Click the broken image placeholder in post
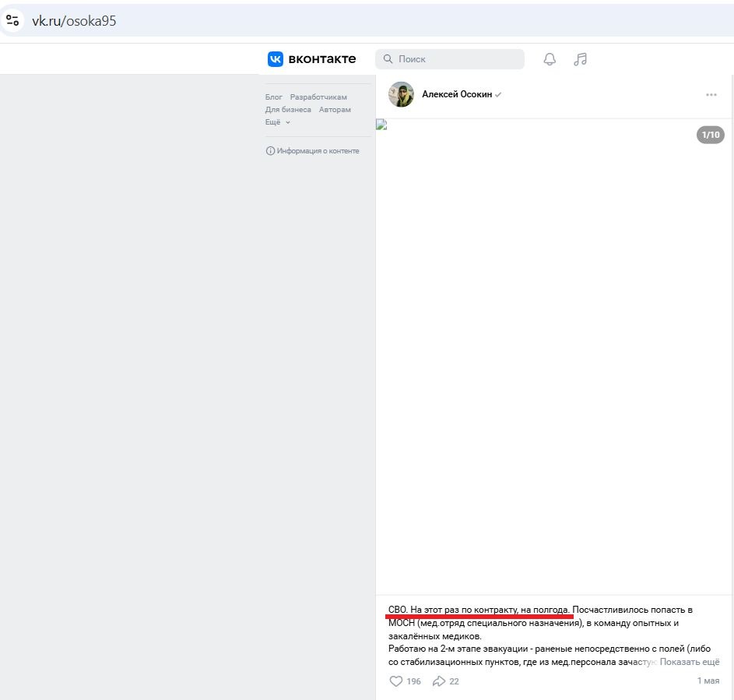Screen dimensions: 734x700 (381, 124)
